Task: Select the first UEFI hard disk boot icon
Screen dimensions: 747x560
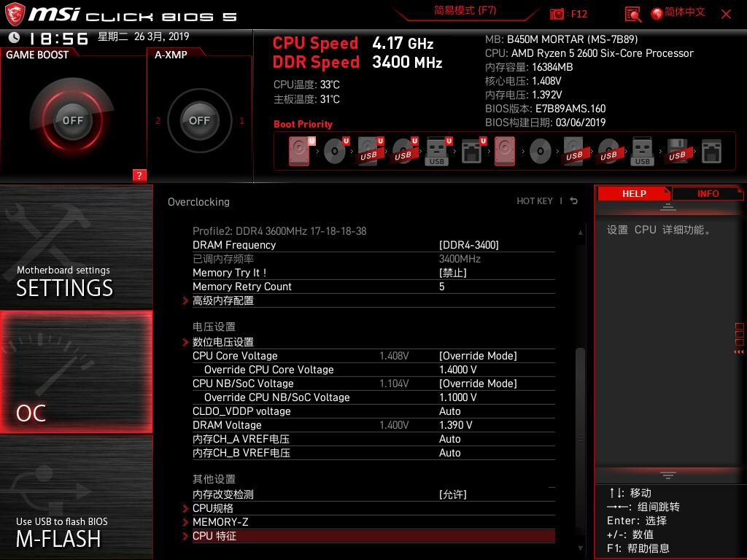Action: point(301,152)
